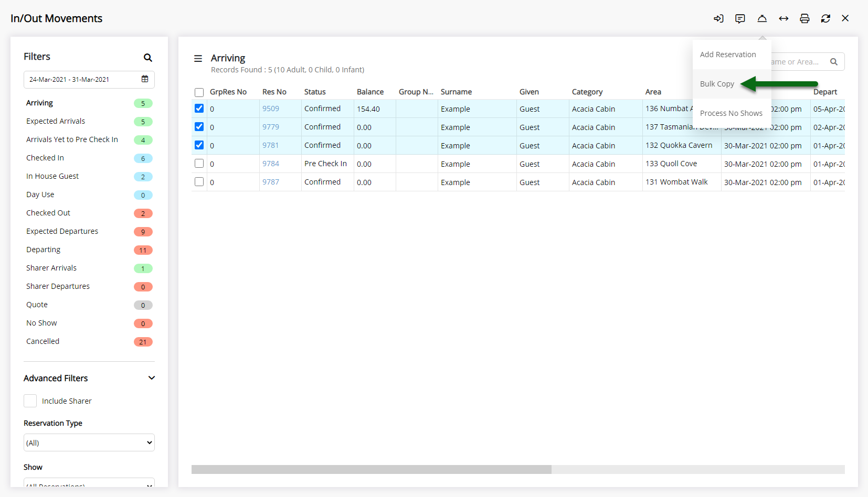Sort by the Area column header
This screenshot has width=868, height=497.
pos(653,92)
